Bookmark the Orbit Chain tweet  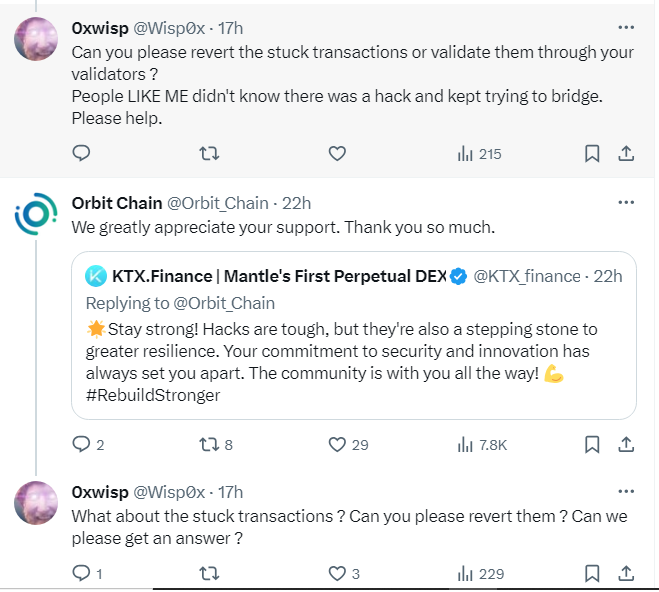coord(592,444)
